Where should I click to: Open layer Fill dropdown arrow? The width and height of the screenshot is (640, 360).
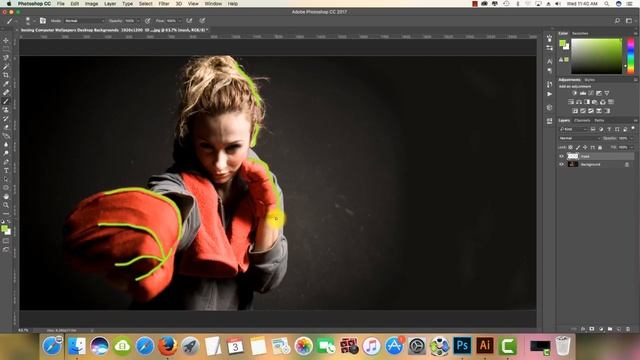coord(631,147)
